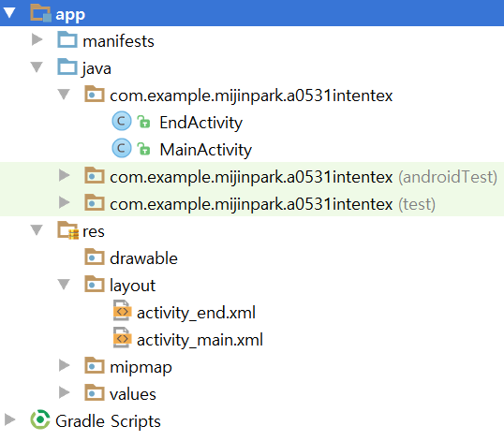Select the layout folder label

pyautogui.click(x=132, y=286)
